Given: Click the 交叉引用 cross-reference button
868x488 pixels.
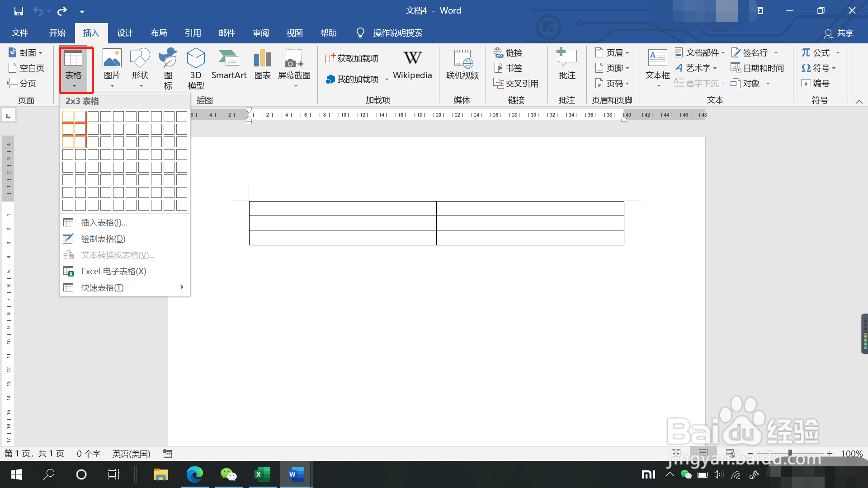Looking at the screenshot, I should click(x=516, y=84).
